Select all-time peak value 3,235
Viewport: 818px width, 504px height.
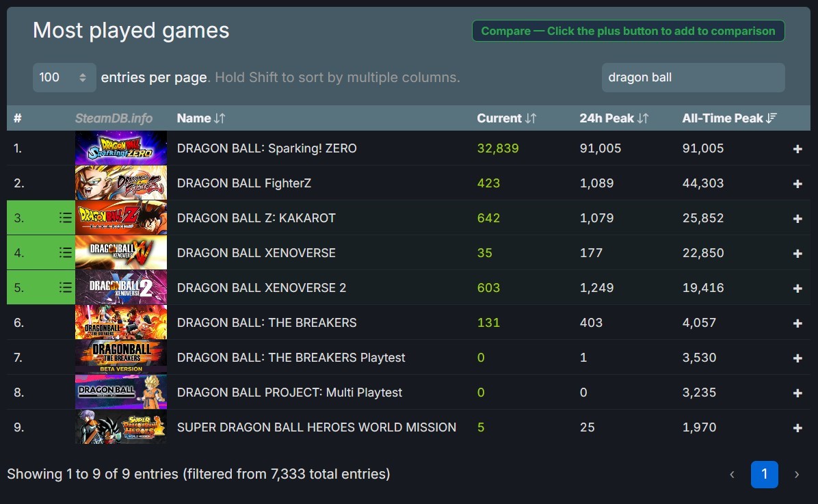[699, 393]
